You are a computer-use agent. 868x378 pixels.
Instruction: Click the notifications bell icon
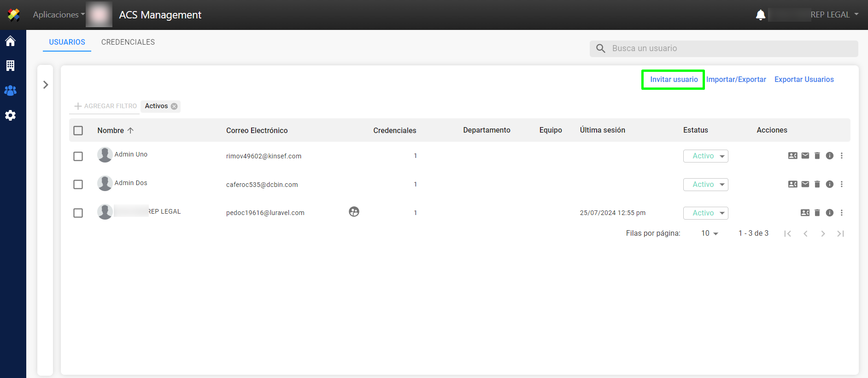click(x=760, y=15)
